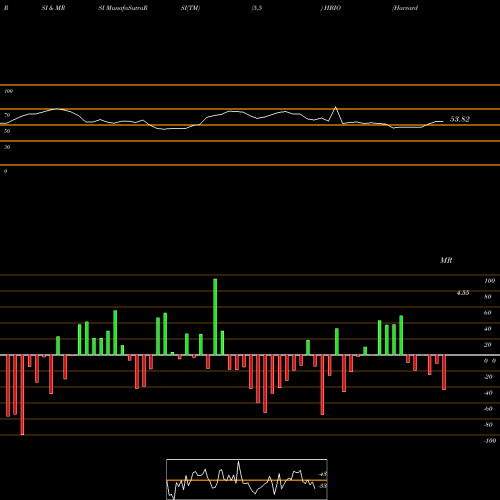Viewport: 500px width, 500px height.
Task: Click the RSI line's sharp spike peak
Action: 335,107
